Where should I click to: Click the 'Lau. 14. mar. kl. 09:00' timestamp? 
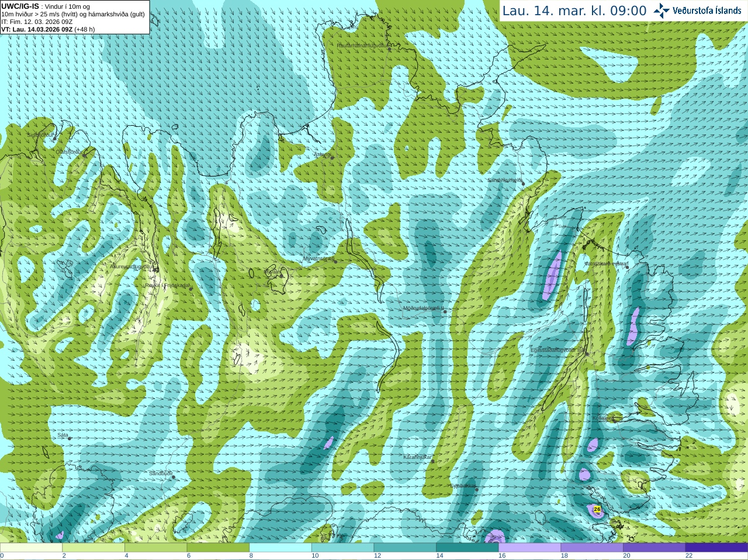574,11
